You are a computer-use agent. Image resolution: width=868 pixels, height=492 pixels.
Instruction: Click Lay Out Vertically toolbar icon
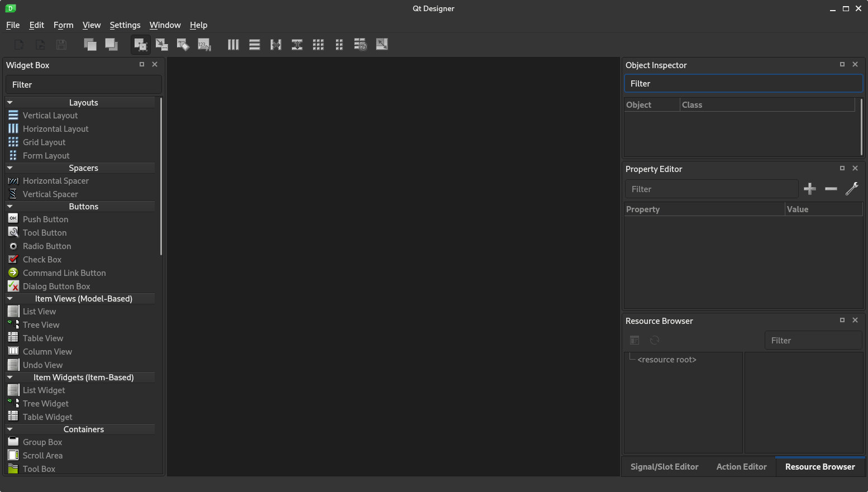[255, 45]
